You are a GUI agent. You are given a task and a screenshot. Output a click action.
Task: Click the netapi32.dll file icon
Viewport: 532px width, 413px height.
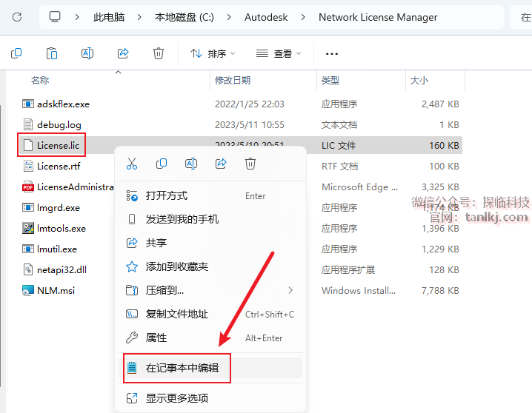28,269
